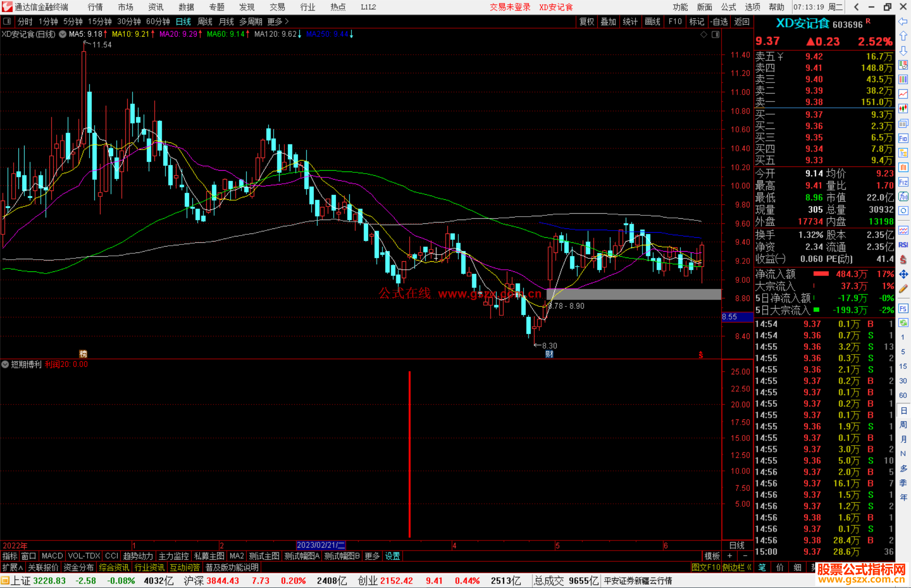The width and height of the screenshot is (911, 588).
Task: Switch to the MACD indicator tab
Action: click(x=52, y=556)
